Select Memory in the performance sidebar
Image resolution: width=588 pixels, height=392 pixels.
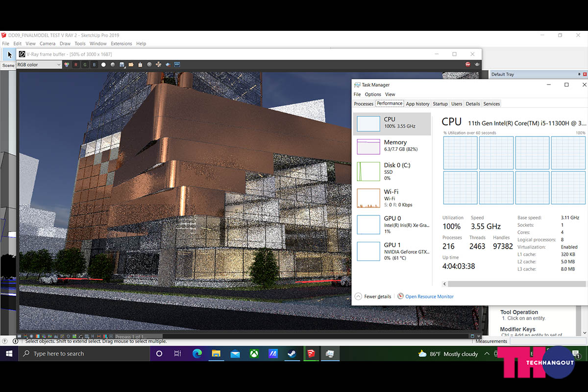pos(392,146)
